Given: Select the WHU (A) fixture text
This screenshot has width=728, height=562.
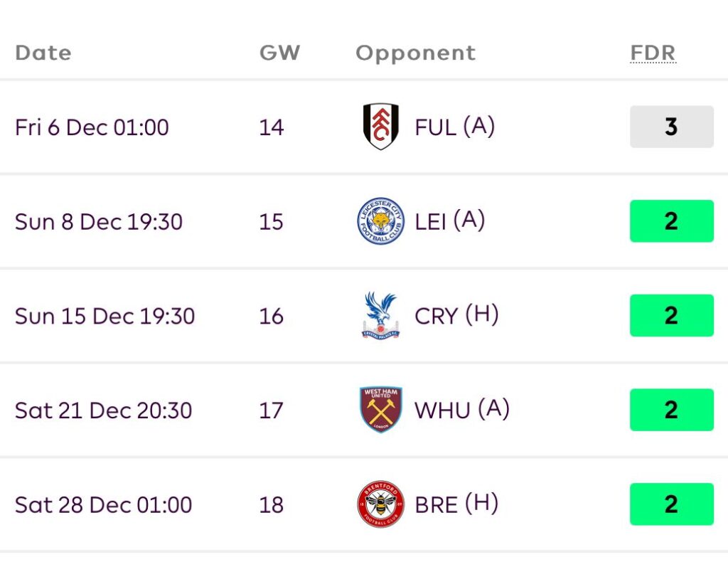Looking at the screenshot, I should click(x=461, y=410).
